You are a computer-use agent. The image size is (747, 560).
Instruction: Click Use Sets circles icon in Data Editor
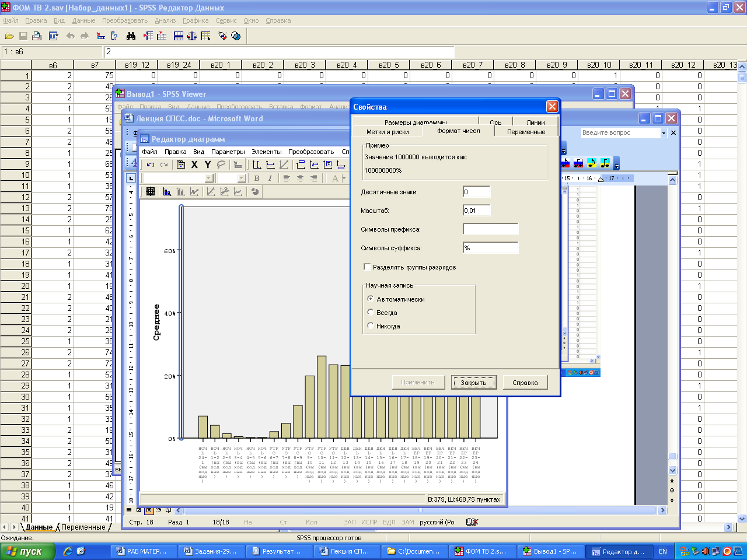(x=236, y=36)
